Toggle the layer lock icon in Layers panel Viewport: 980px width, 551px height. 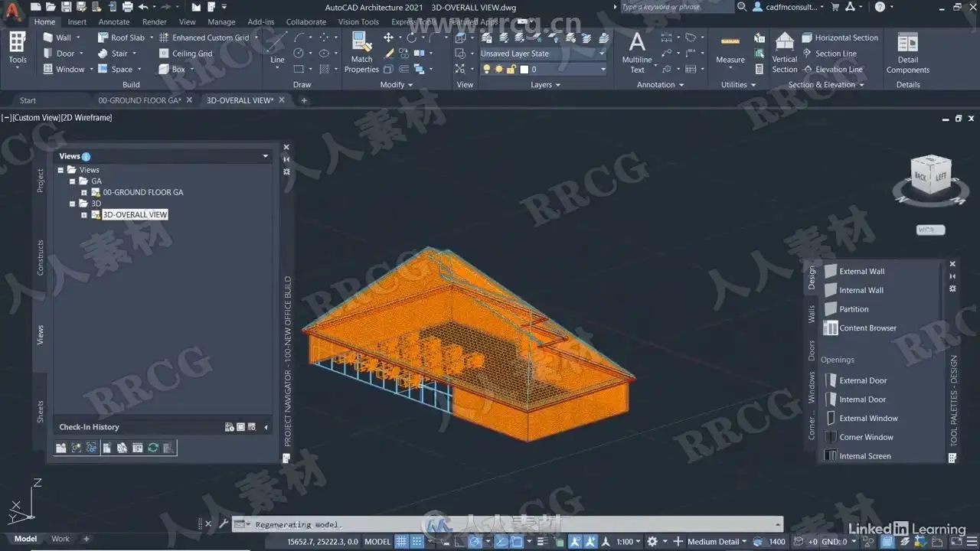(511, 70)
